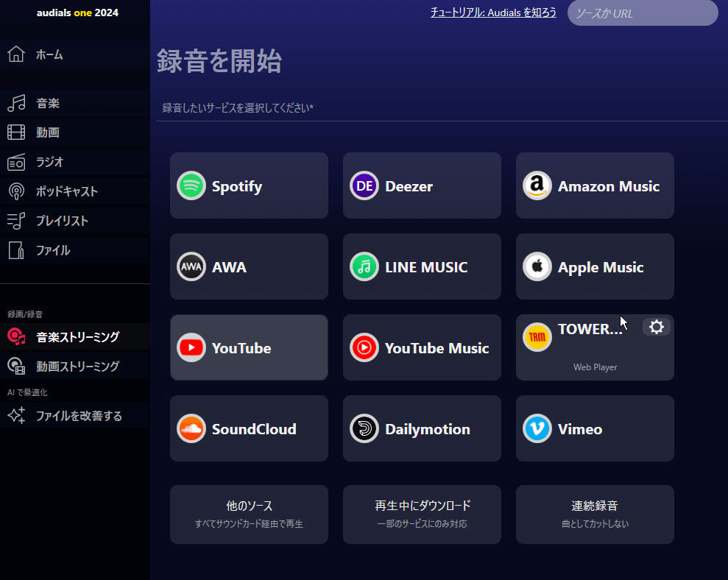Click the ソースか URL search field

point(643,13)
